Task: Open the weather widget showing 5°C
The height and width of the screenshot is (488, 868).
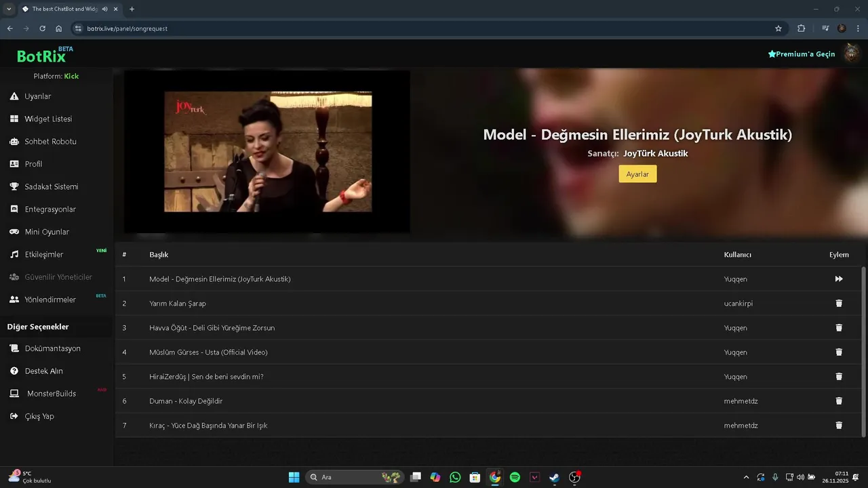Action: (29, 477)
